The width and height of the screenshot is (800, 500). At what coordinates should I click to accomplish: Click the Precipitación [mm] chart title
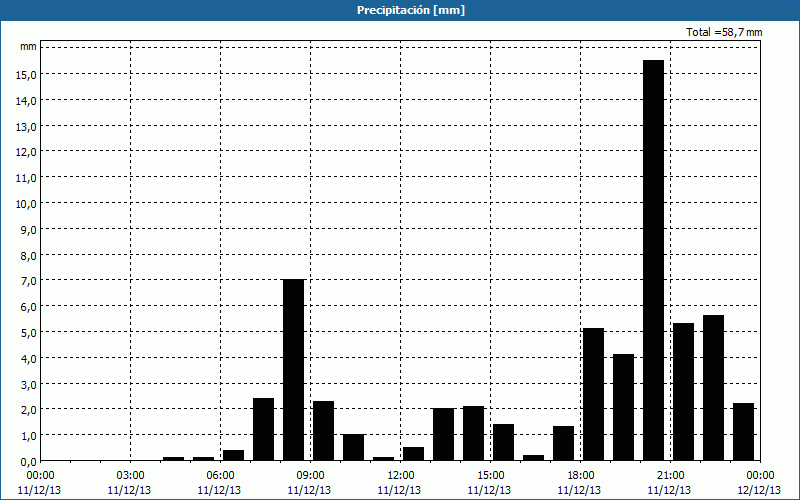(x=411, y=10)
